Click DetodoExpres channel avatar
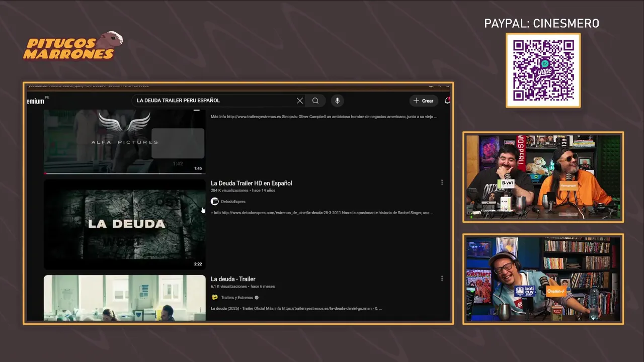644x362 pixels. coord(215,202)
